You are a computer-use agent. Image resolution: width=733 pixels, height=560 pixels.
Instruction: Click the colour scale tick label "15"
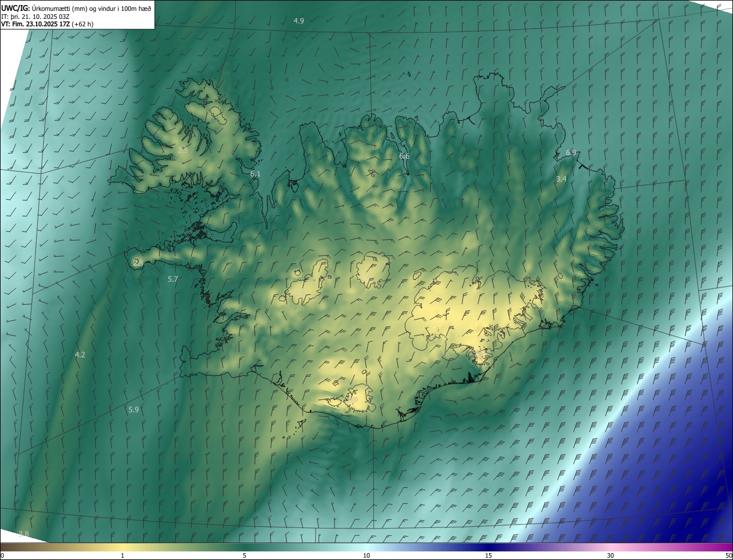click(488, 555)
